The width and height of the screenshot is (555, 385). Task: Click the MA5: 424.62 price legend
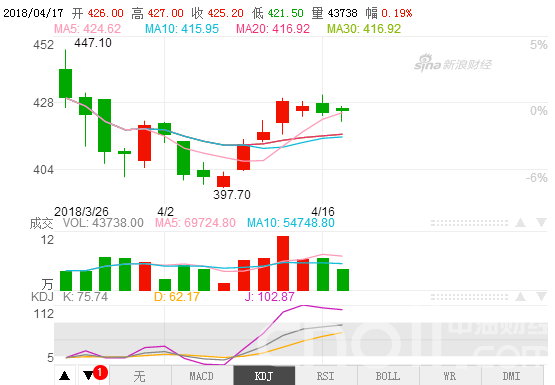click(87, 29)
